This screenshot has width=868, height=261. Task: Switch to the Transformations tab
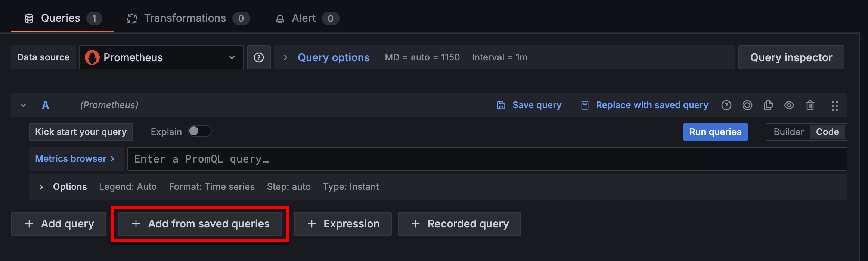[185, 18]
